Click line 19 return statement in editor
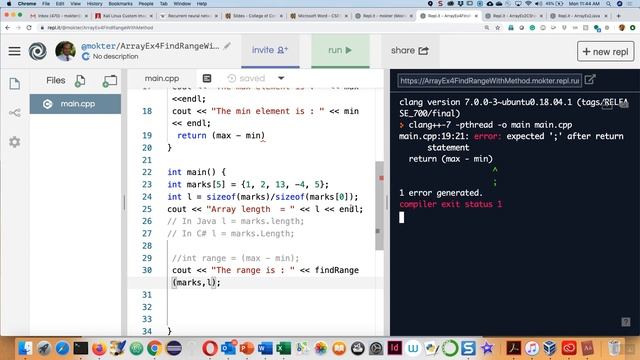 coord(221,136)
